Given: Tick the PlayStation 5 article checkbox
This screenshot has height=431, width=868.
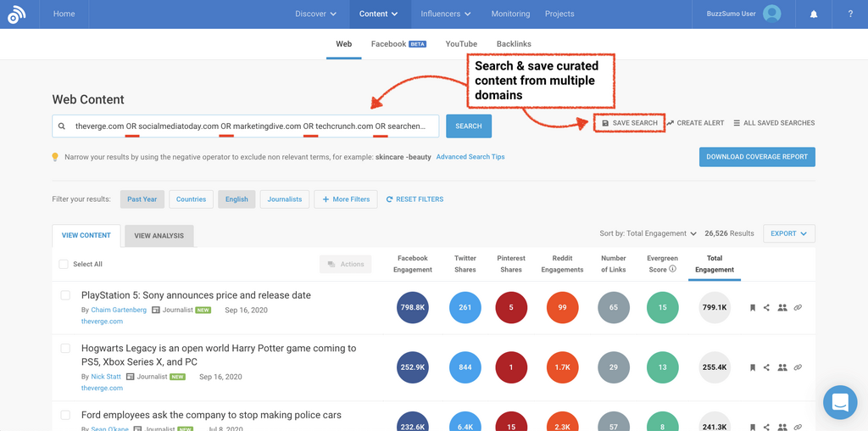Looking at the screenshot, I should coord(65,295).
